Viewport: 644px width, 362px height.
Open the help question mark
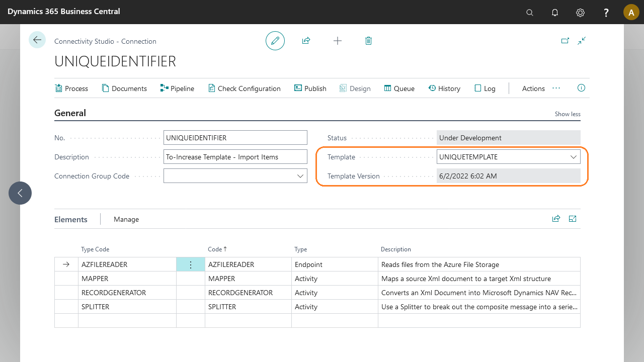[x=606, y=13]
